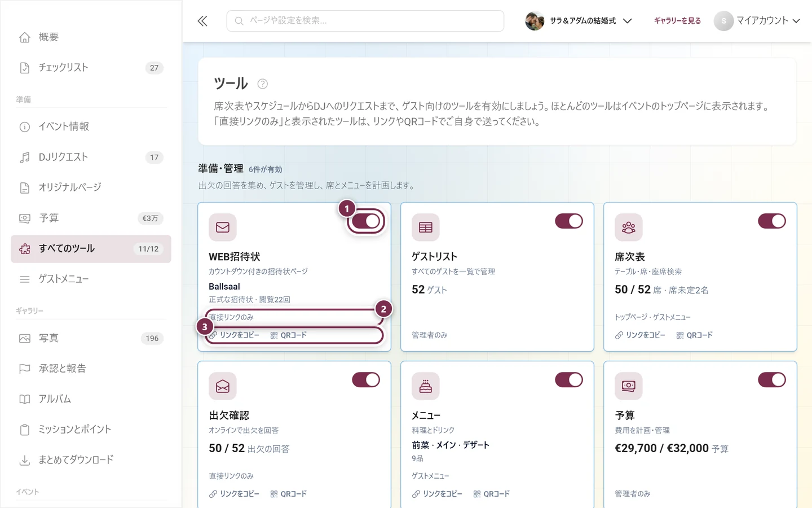Click the event couple photo avatar

pos(535,21)
